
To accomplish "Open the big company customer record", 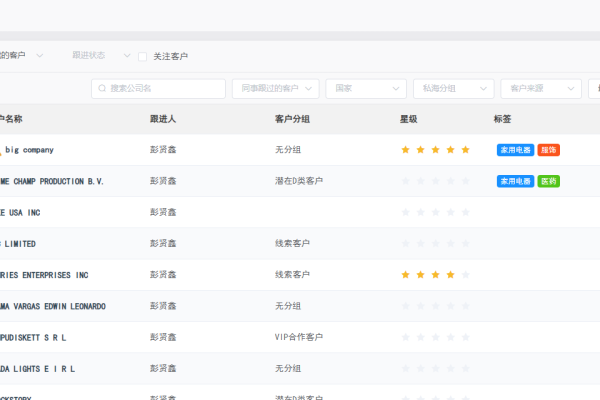I will tap(29, 150).
